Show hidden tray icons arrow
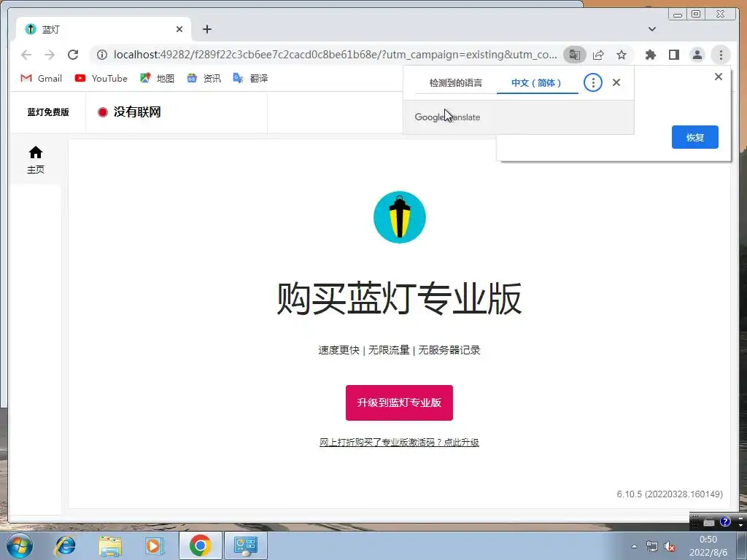747x560 pixels. click(634, 546)
